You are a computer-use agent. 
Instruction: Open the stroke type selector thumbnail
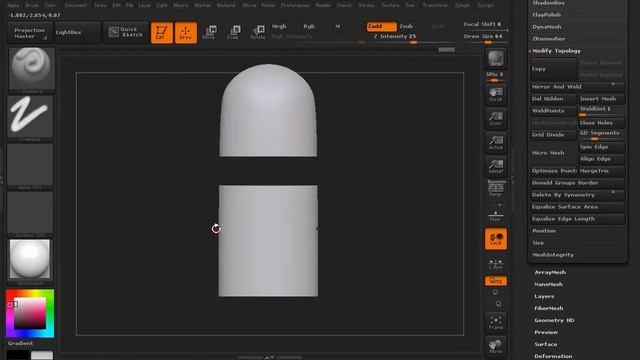click(31, 118)
